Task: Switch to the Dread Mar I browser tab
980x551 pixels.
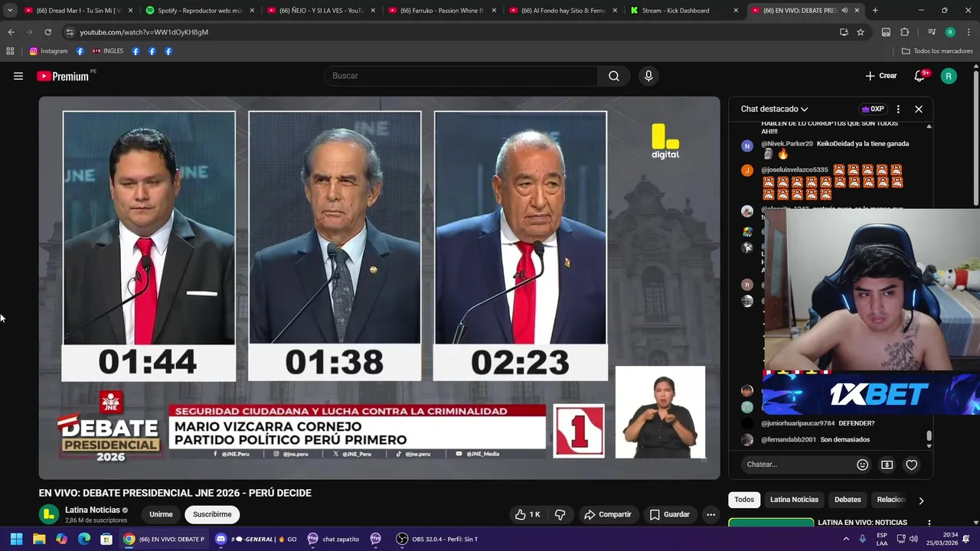Action: click(80, 11)
